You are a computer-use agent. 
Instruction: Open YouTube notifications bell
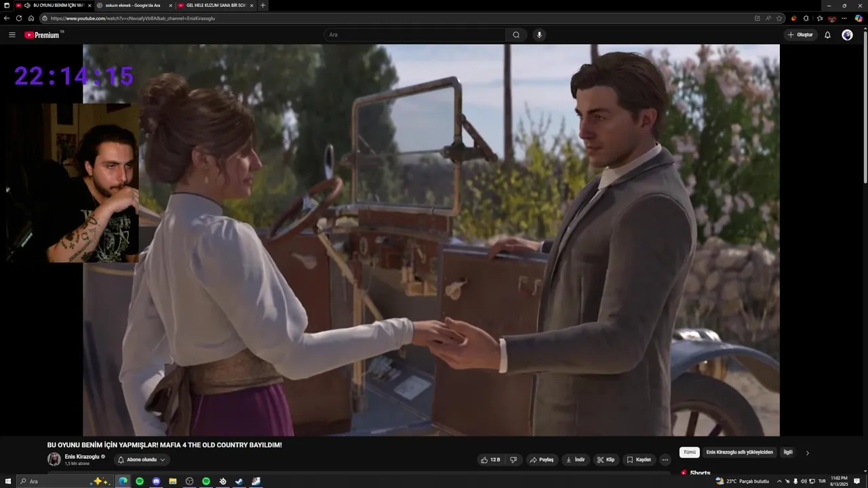pyautogui.click(x=827, y=35)
